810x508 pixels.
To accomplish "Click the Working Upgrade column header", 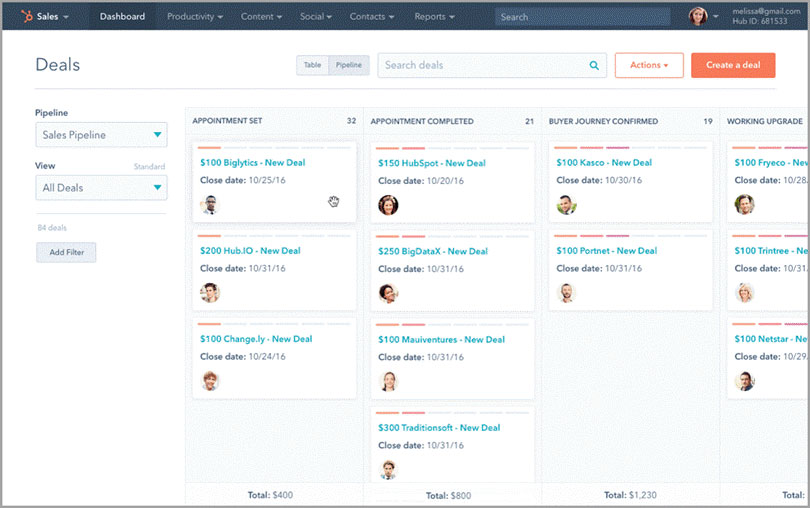I will 765,121.
